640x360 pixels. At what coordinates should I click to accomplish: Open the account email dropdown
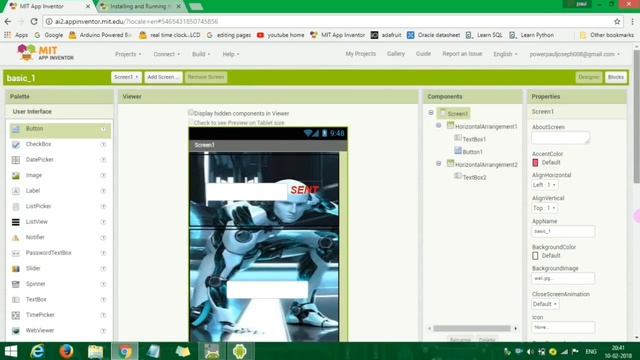coord(574,54)
